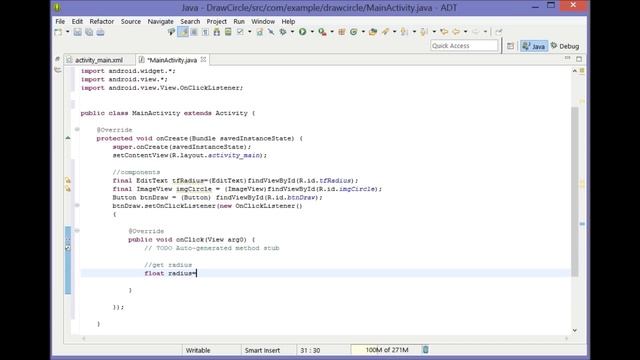
Task: Open the Search menu
Action: (190, 21)
